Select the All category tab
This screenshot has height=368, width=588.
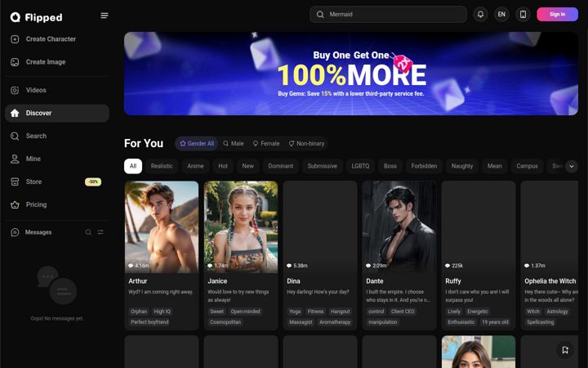point(133,166)
